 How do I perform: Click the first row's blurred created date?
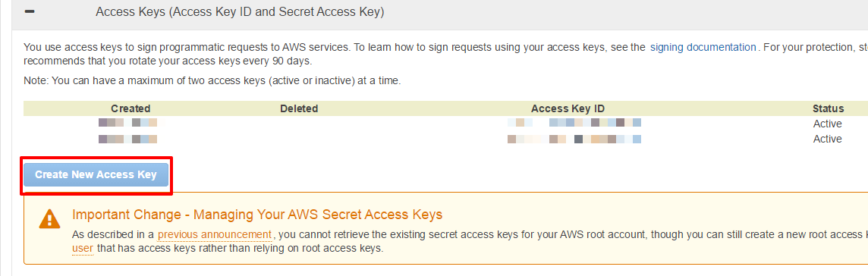[x=128, y=123]
